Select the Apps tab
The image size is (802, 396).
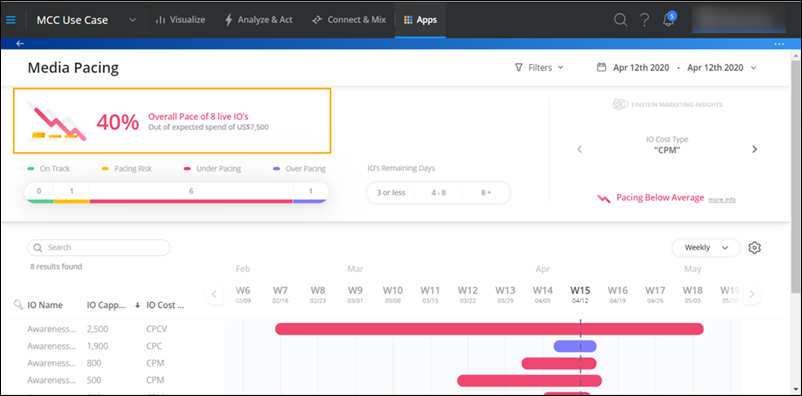[x=420, y=20]
